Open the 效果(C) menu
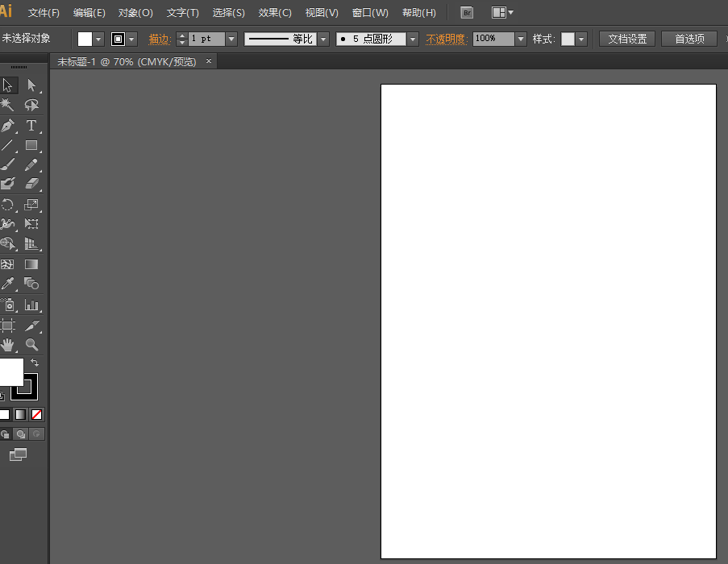 click(275, 13)
